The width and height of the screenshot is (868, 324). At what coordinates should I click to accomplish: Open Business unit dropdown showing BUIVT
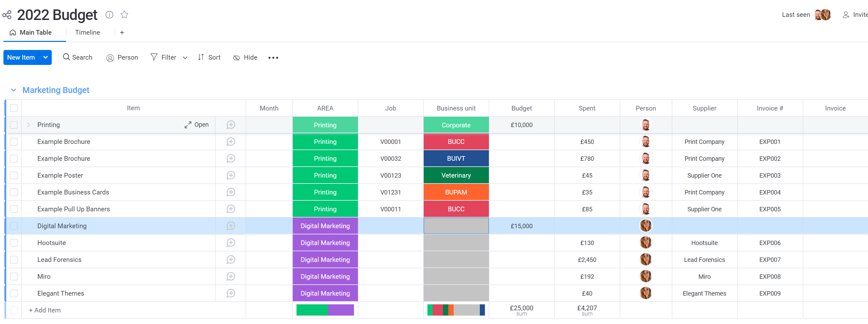tap(456, 159)
